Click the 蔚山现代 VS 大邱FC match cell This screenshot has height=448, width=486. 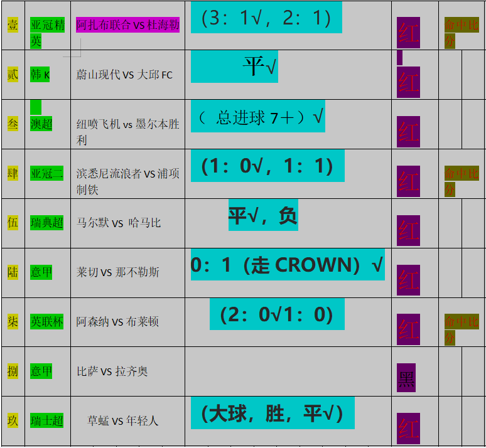point(124,75)
